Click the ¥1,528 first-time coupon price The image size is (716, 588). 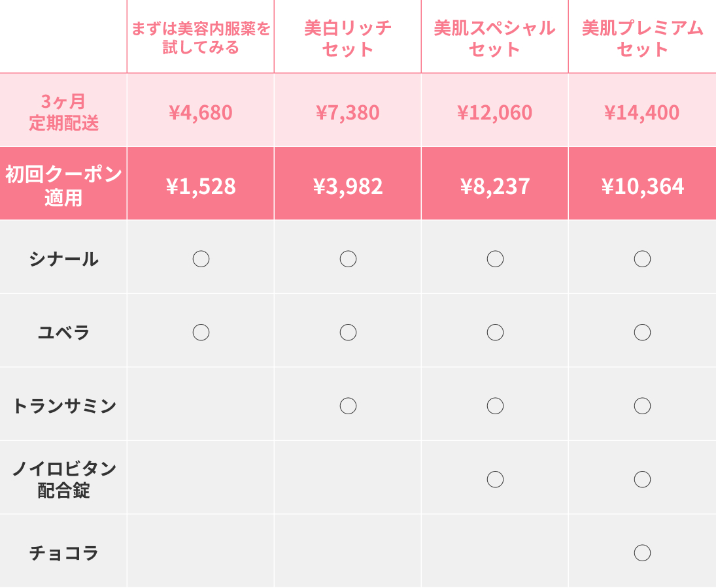pyautogui.click(x=201, y=186)
